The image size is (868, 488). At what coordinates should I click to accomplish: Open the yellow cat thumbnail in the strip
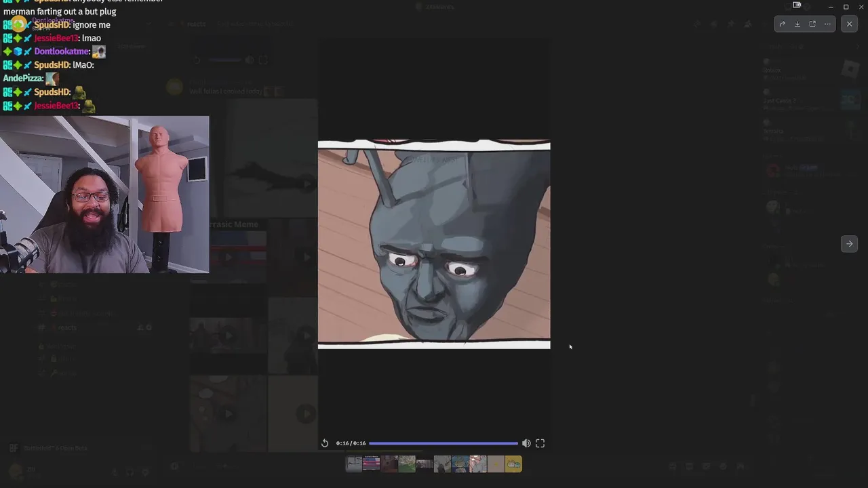point(513,464)
